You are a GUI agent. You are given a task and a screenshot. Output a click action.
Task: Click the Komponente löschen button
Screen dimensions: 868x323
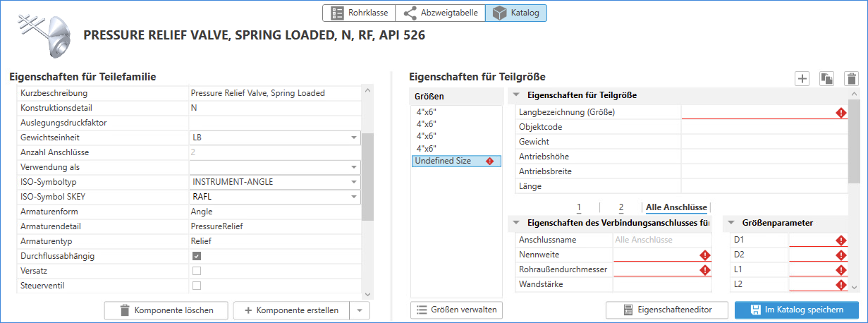click(168, 310)
